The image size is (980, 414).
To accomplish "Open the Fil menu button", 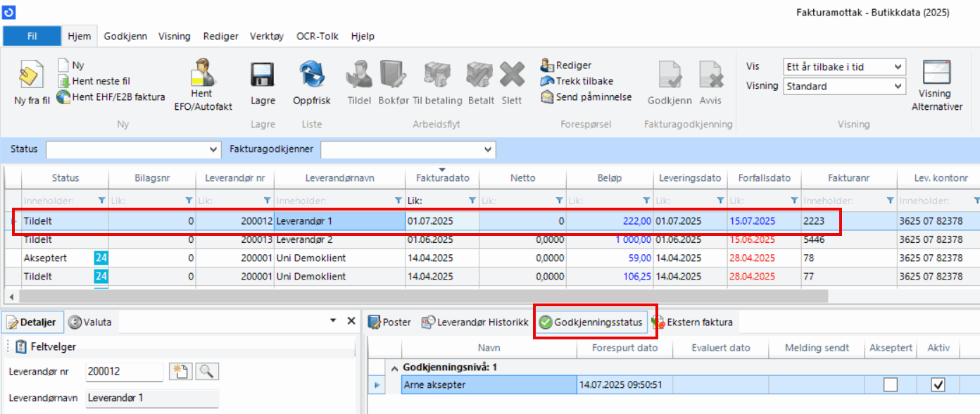I will pyautogui.click(x=32, y=37).
